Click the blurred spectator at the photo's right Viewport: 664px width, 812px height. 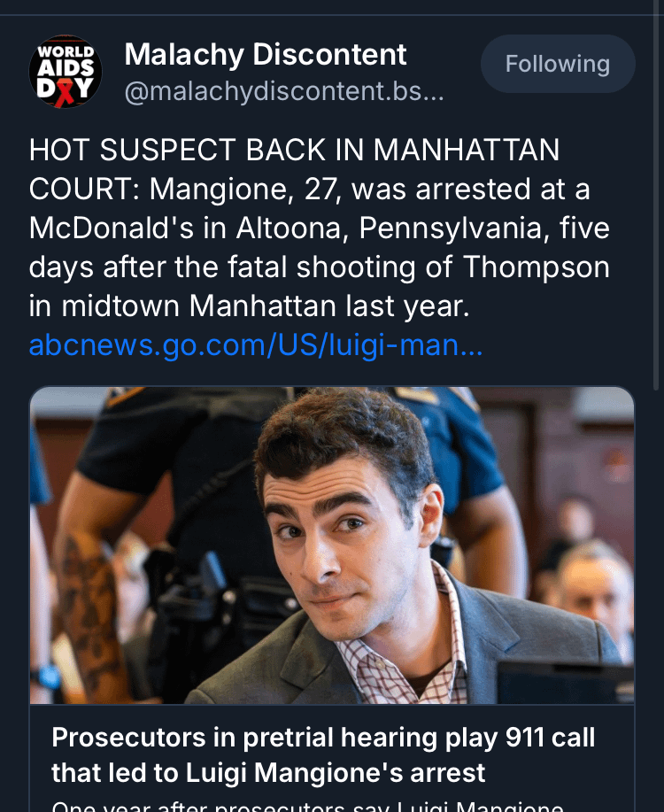(596, 598)
